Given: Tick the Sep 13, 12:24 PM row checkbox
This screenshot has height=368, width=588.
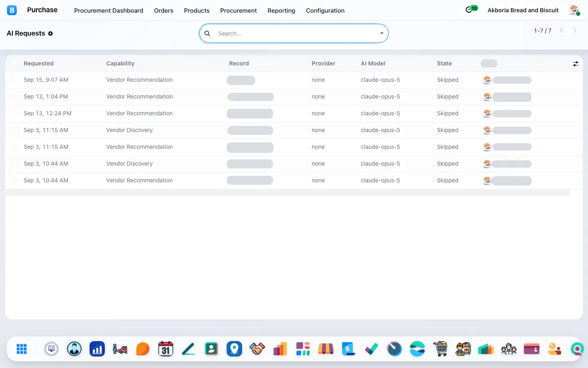Looking at the screenshot, I should click(15, 113).
